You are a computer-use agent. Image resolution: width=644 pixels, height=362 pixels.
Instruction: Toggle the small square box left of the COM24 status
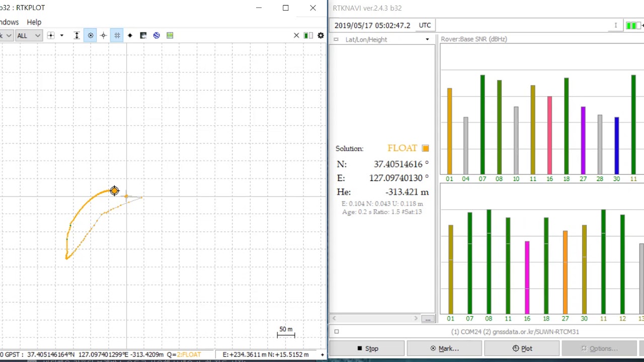pos(337,331)
